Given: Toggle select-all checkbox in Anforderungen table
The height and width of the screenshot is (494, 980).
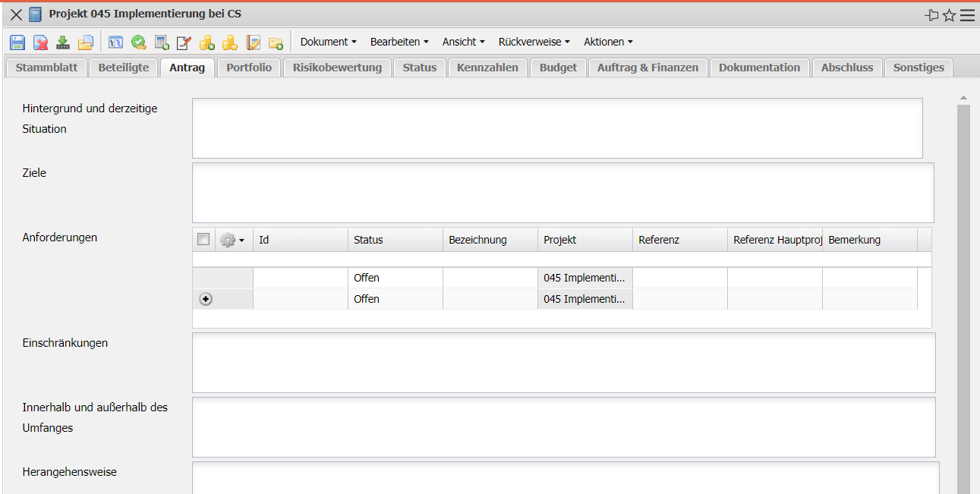Looking at the screenshot, I should tap(203, 240).
